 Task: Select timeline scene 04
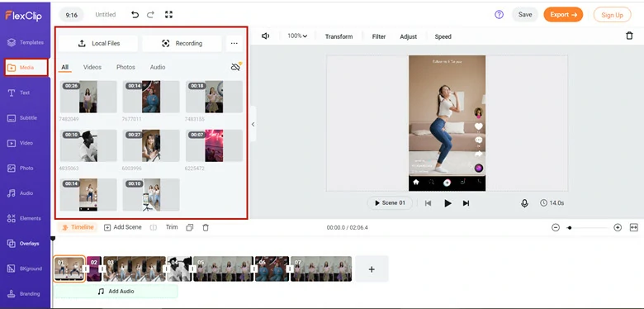tap(179, 269)
